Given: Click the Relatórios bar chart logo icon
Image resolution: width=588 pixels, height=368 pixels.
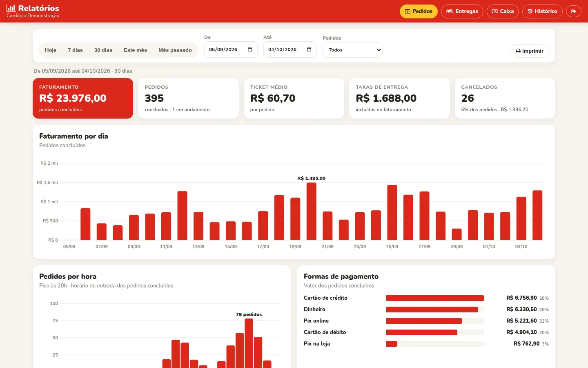Looking at the screenshot, I should [x=11, y=8].
